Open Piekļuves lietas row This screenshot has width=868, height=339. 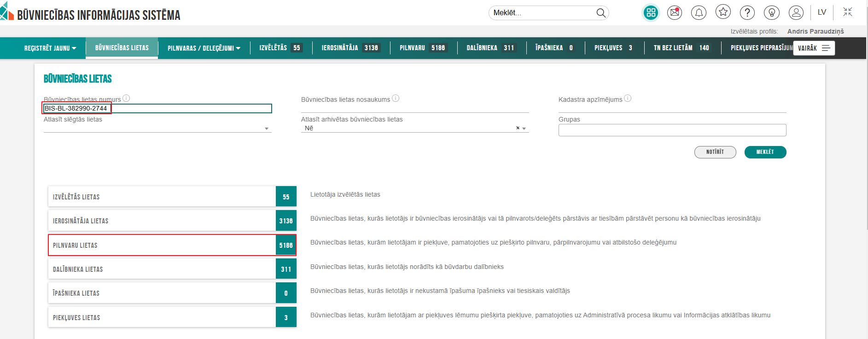(172, 317)
